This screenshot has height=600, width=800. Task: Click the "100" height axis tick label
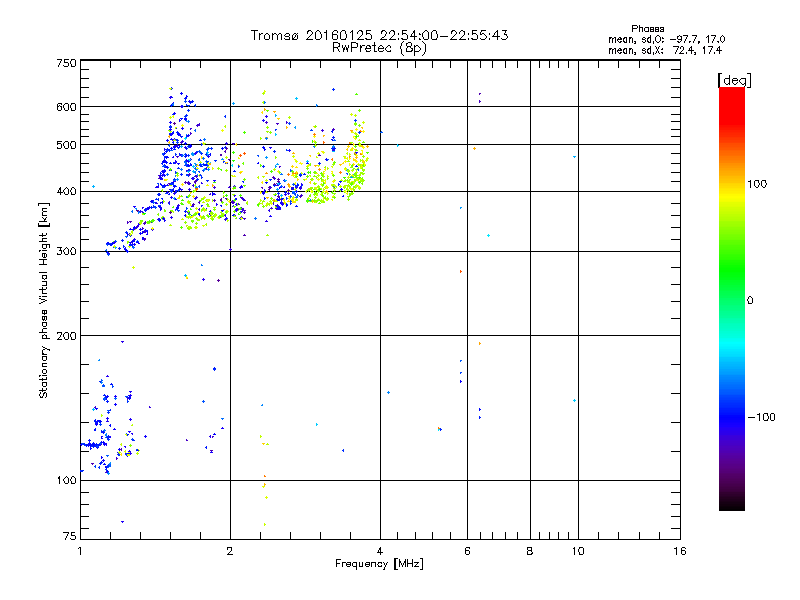(66, 480)
